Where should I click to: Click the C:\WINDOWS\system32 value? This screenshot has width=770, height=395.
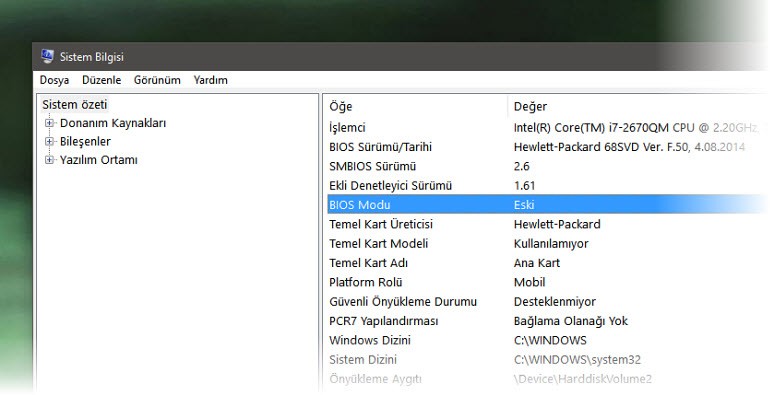tap(578, 360)
